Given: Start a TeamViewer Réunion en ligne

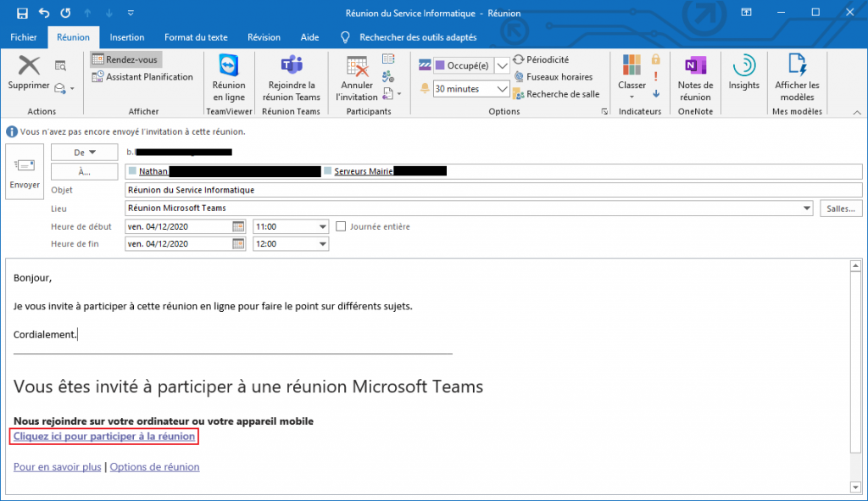Looking at the screenshot, I should [x=229, y=78].
